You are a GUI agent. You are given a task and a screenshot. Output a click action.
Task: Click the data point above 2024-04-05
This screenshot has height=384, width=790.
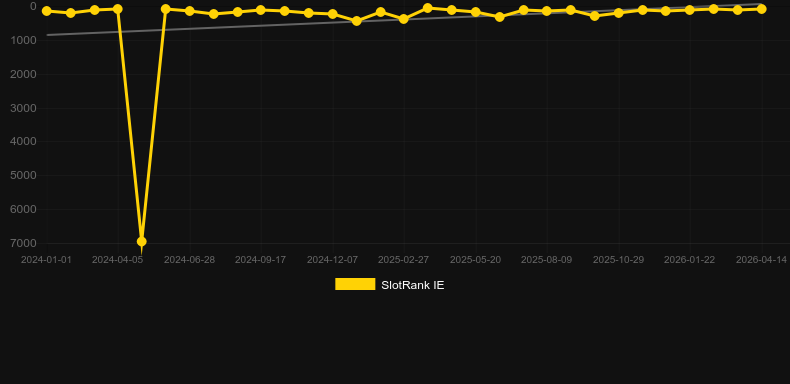click(118, 9)
